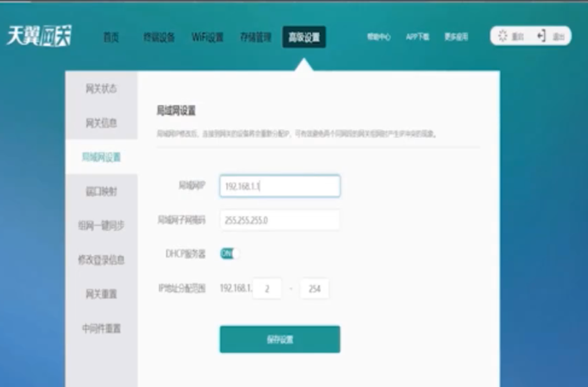Go to WiFi设置 tab
The image size is (588, 387).
point(207,37)
